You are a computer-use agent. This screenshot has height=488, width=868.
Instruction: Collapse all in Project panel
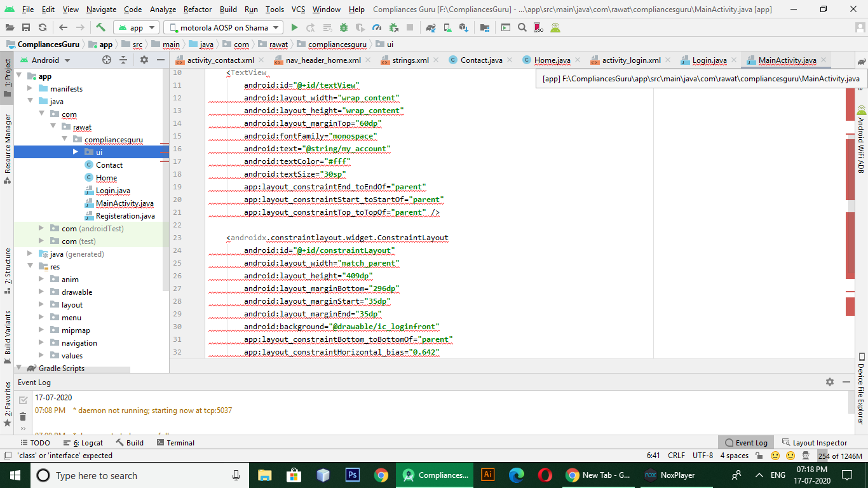click(123, 60)
